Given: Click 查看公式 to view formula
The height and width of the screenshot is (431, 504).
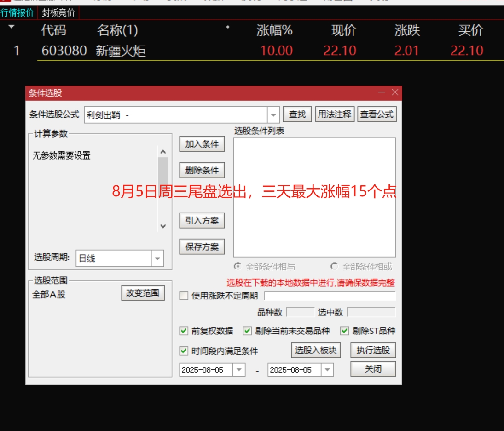Looking at the screenshot, I should (377, 115).
